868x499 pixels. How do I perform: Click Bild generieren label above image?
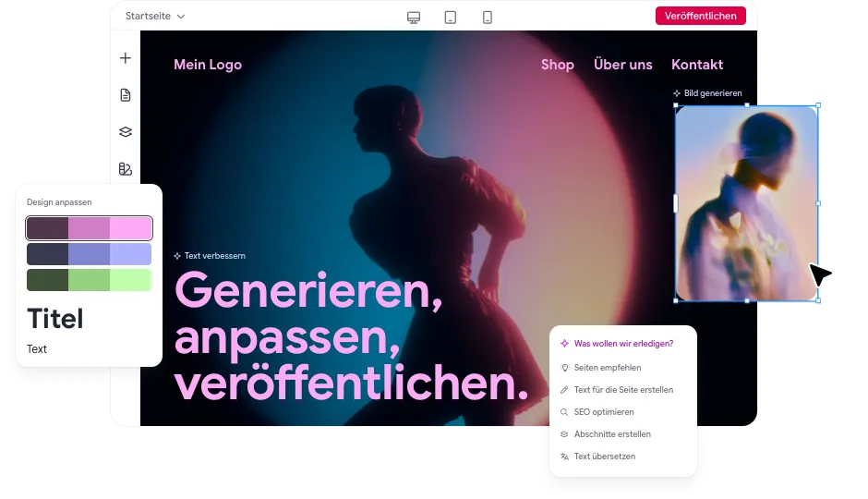tap(713, 93)
